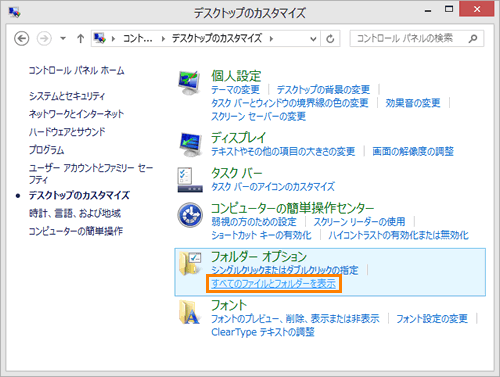Open the ディスプレイ monitor icon
The height and width of the screenshot is (377, 500).
[x=190, y=144]
